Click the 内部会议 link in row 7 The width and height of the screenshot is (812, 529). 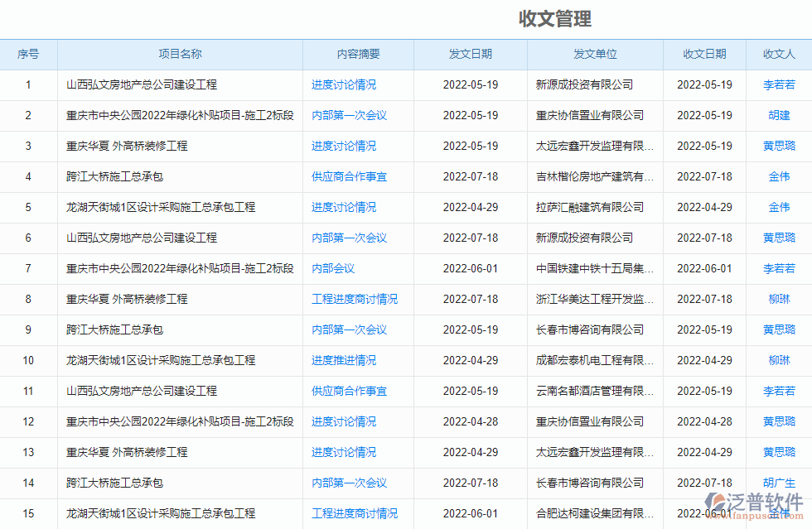pos(330,268)
